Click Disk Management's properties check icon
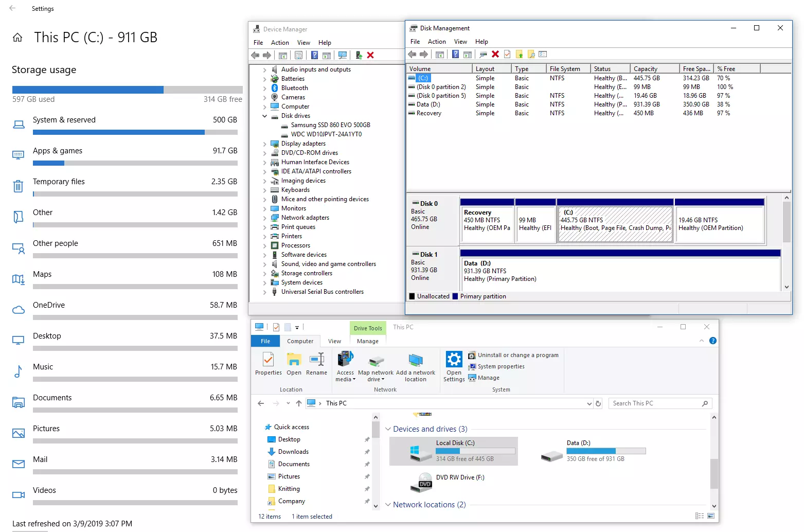The width and height of the screenshot is (804, 532). coord(507,54)
